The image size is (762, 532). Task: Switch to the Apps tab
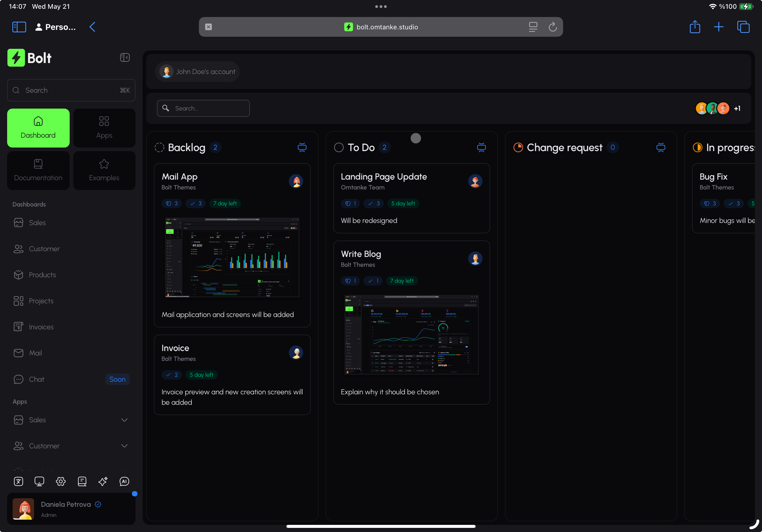coord(104,128)
